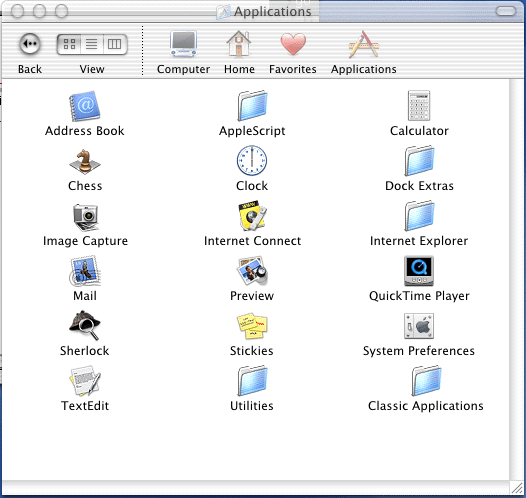Click the System Preferences icon
Image resolution: width=526 pixels, height=498 pixels.
(x=419, y=326)
